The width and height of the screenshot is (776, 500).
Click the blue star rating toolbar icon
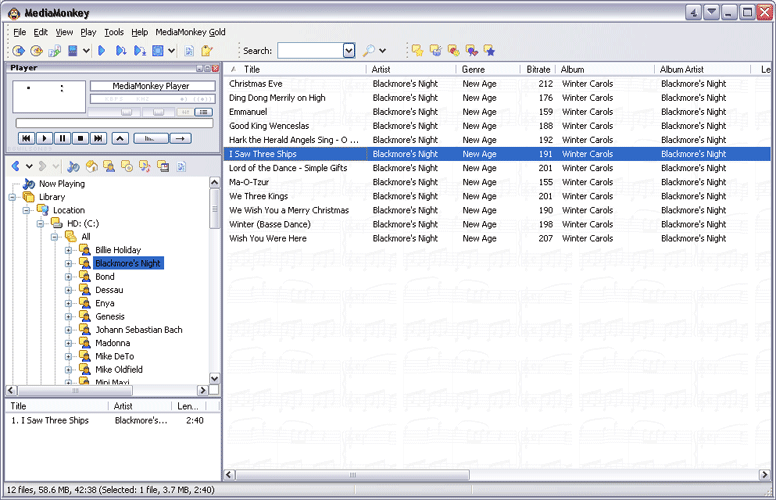tap(489, 50)
